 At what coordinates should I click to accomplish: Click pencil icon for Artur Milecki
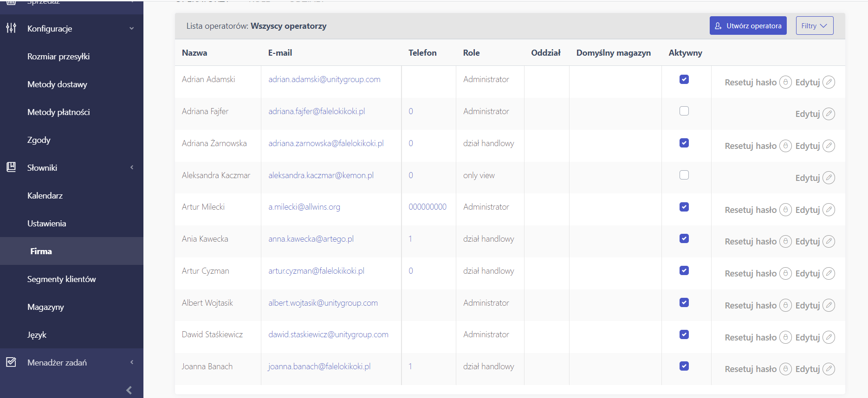[x=829, y=210]
